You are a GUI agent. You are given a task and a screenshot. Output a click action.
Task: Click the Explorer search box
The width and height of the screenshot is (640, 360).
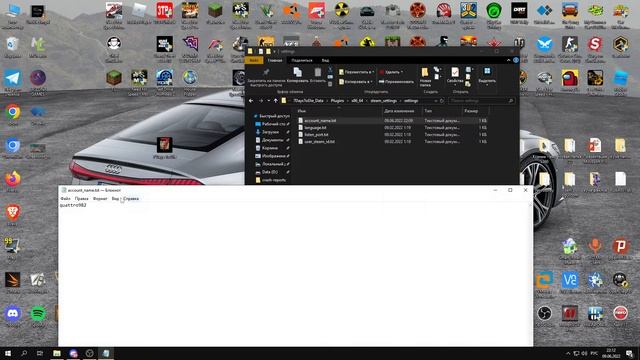pos(481,101)
